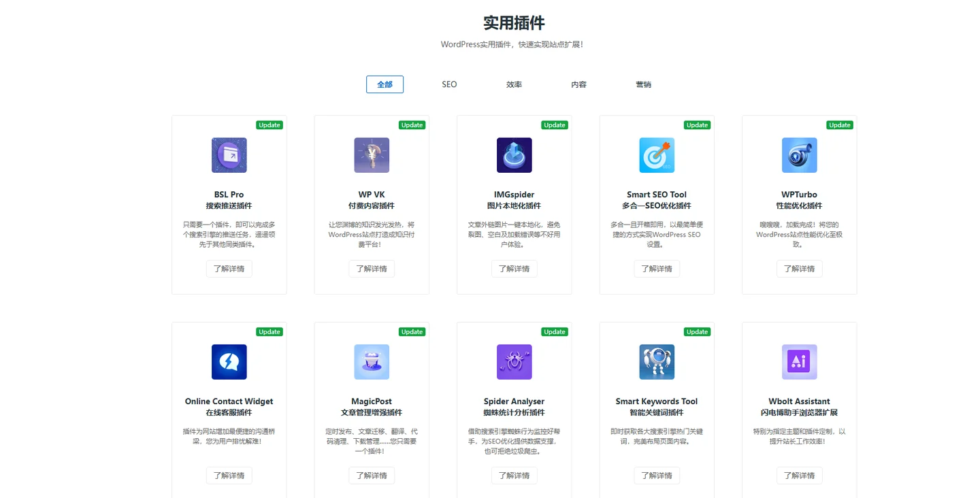Image resolution: width=980 pixels, height=498 pixels.
Task: Click the 在线客服插件 subtitle
Action: 229,413
